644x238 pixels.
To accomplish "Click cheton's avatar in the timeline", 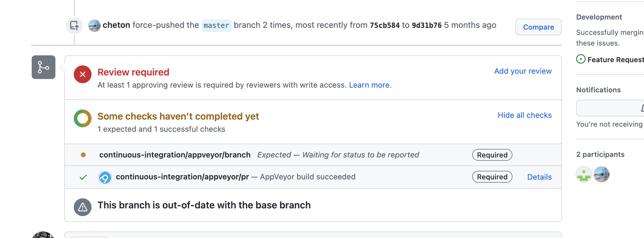I will click(x=94, y=26).
